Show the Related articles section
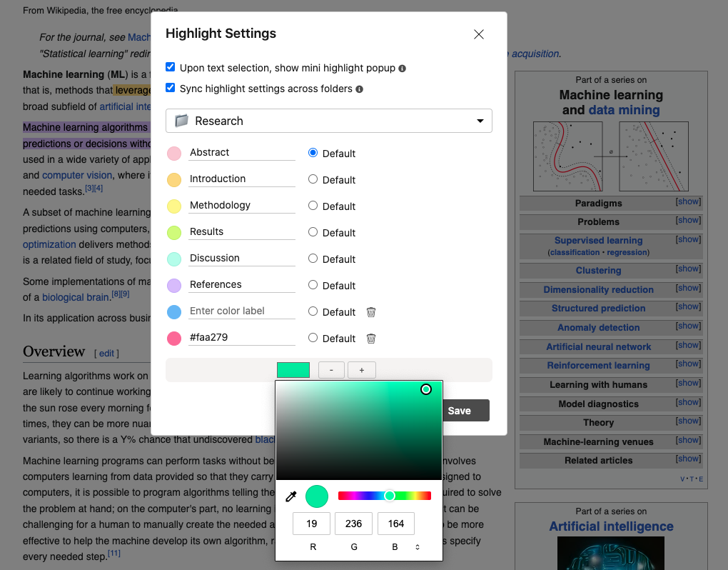The height and width of the screenshot is (570, 728). 688,459
